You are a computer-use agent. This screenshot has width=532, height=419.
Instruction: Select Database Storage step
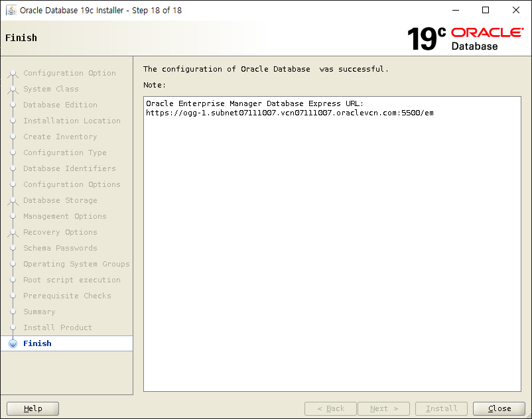click(60, 200)
